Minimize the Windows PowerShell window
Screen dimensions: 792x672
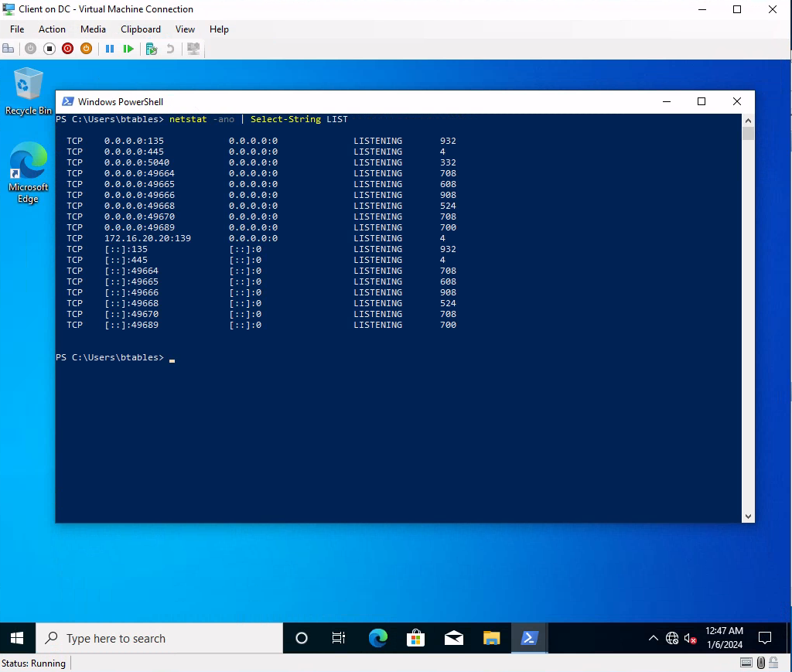[x=667, y=101]
